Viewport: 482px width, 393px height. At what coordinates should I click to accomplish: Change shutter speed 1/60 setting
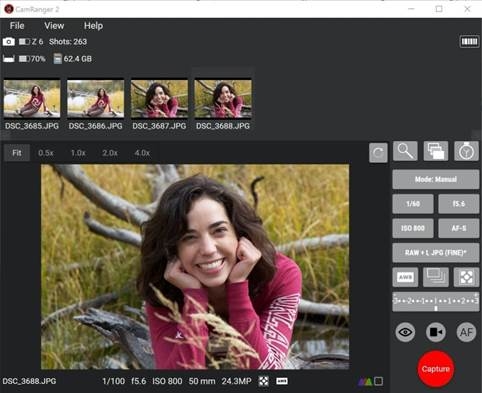click(x=413, y=204)
